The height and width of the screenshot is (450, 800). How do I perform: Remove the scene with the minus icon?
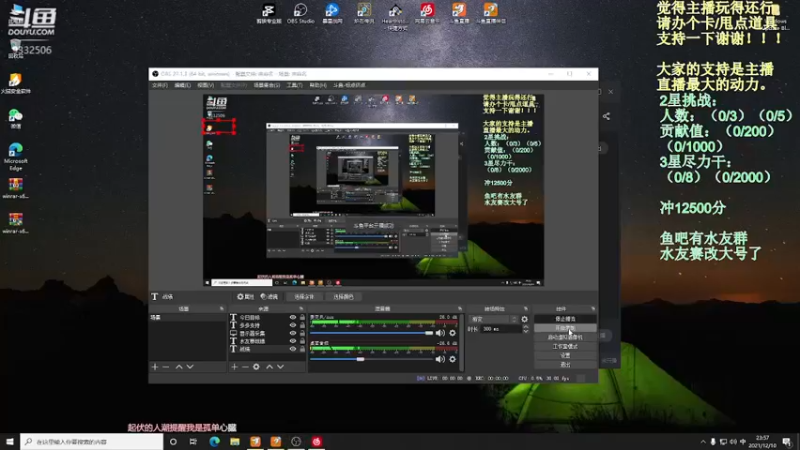[166, 366]
